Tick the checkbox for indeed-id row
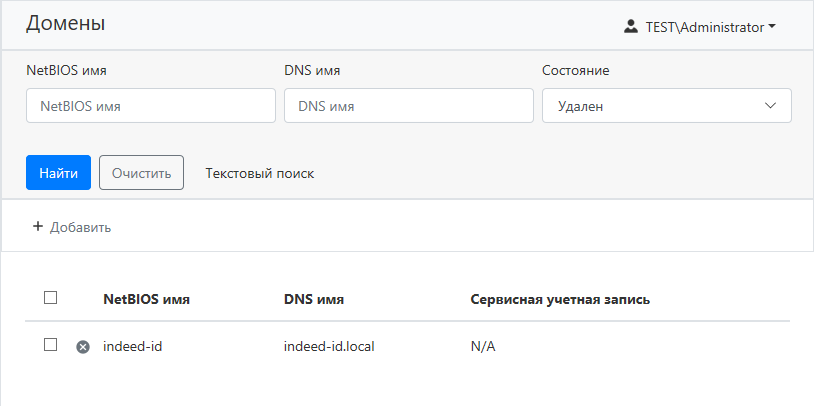 51,345
